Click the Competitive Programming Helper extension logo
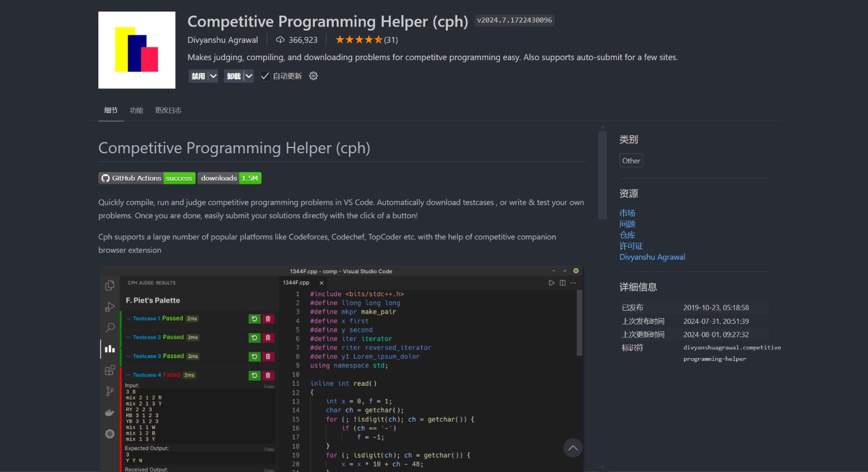Viewport: 868px width, 472px height. 137,50
